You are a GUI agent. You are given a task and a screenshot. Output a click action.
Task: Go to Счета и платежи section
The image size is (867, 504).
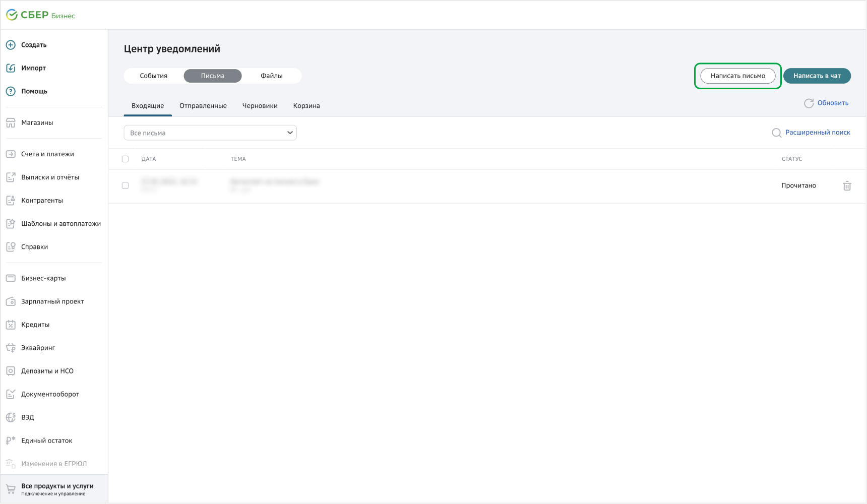pos(47,154)
